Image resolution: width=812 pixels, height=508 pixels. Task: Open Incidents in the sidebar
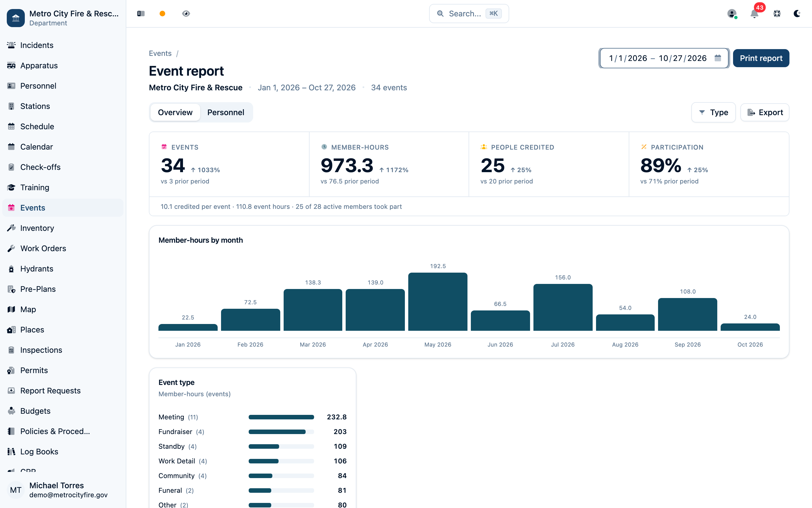click(x=63, y=45)
